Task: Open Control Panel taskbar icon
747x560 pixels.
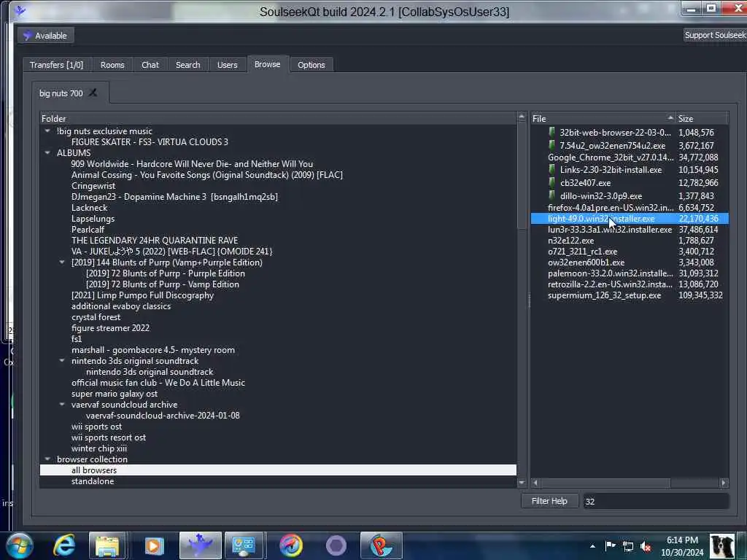Action: click(244, 545)
